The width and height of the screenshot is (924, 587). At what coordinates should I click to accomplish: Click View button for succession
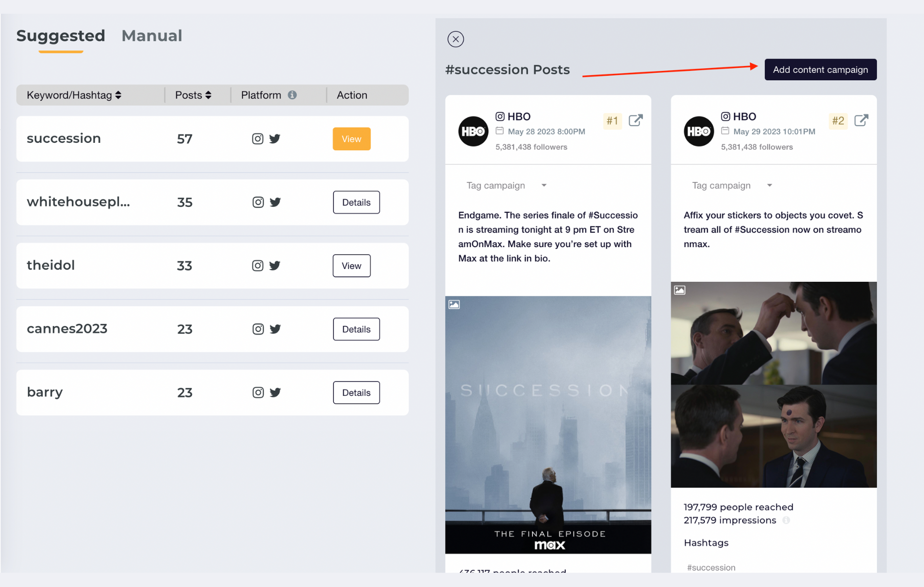pos(351,139)
